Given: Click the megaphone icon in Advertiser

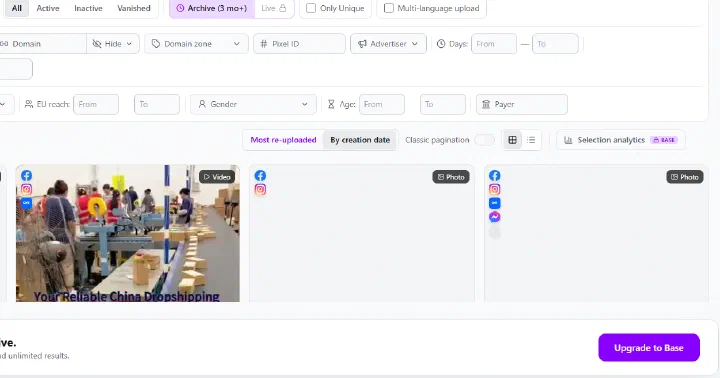Looking at the screenshot, I should pyautogui.click(x=362, y=44).
